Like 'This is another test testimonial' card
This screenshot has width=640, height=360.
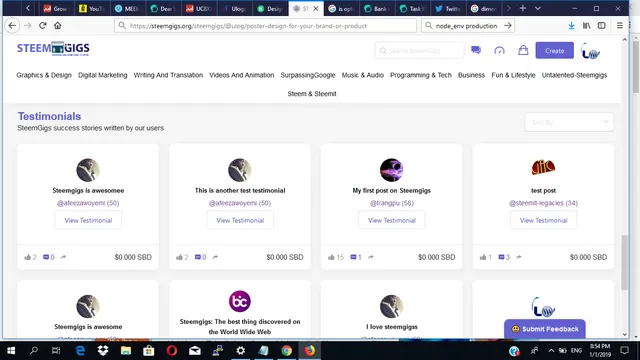pyautogui.click(x=179, y=257)
